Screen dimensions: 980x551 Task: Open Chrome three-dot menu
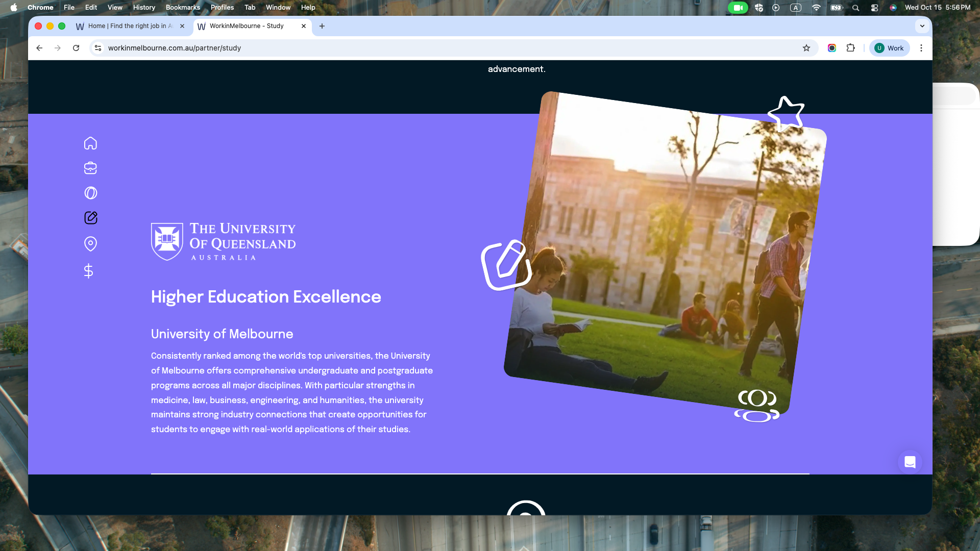pyautogui.click(x=921, y=48)
